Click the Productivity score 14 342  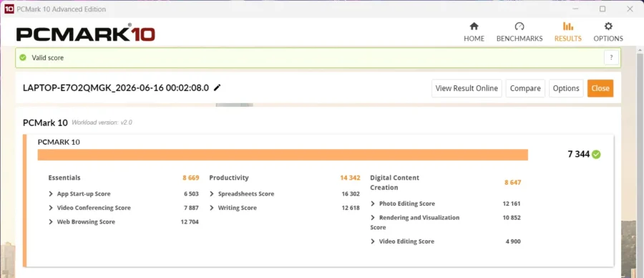tap(350, 178)
